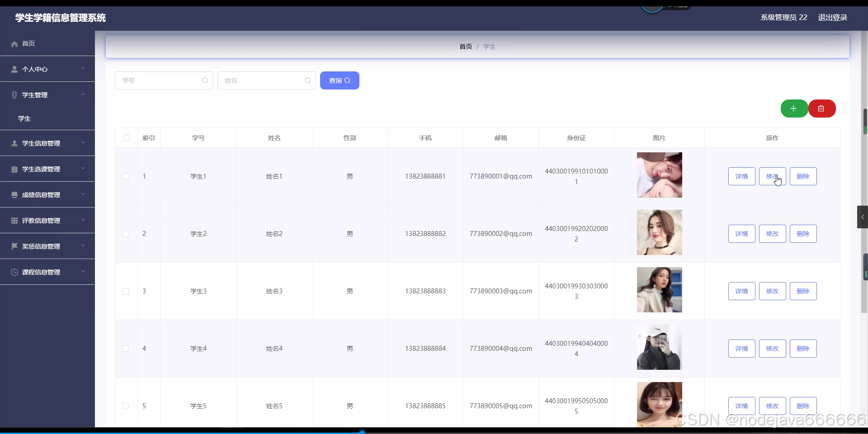Screen dimensions: 868x434
Task: Collapse the 学生管理 menu chevron
Action: coord(83,94)
